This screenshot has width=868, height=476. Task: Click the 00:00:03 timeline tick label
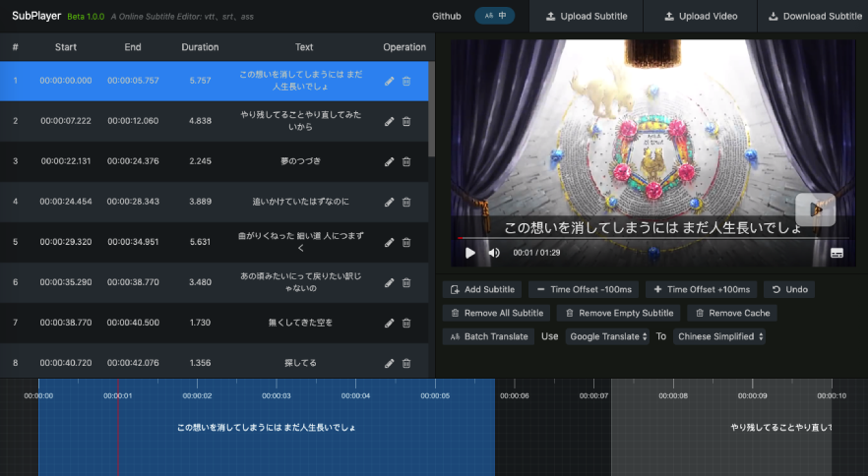pyautogui.click(x=277, y=395)
